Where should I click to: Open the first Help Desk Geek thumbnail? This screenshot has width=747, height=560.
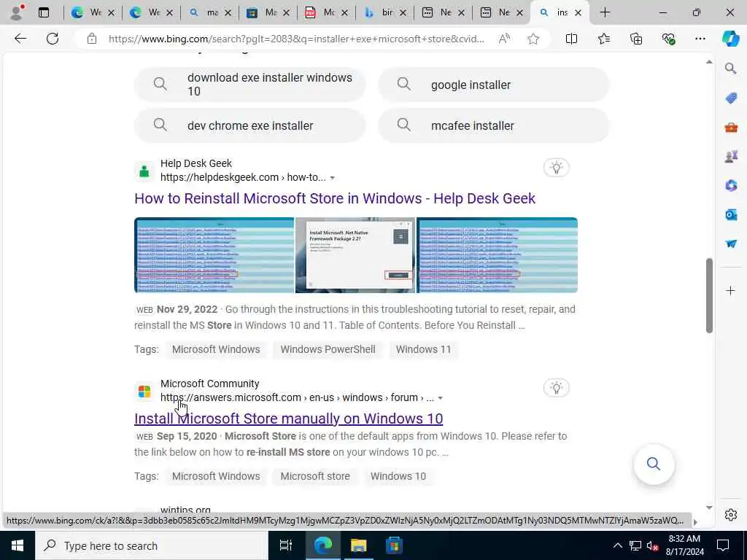pos(214,255)
